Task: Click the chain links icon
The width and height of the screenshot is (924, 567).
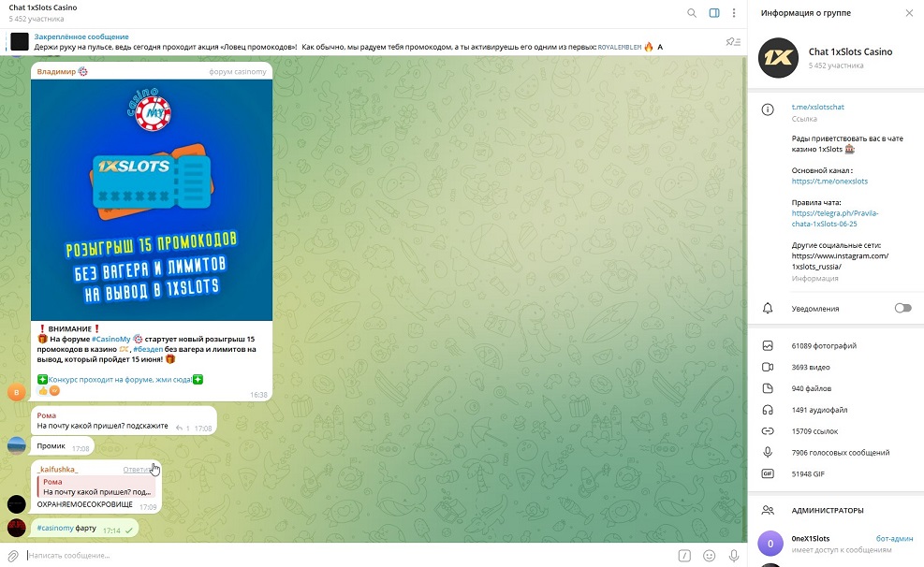Action: (x=768, y=431)
